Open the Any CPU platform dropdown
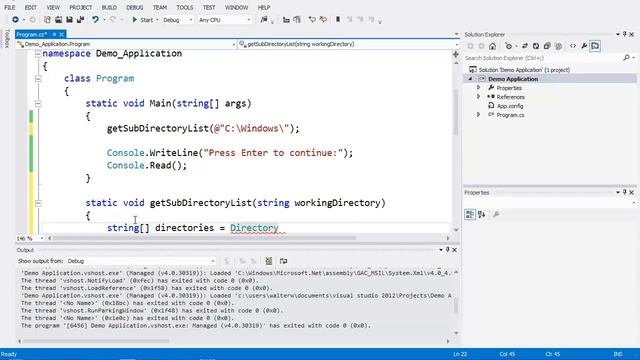 pyautogui.click(x=224, y=20)
